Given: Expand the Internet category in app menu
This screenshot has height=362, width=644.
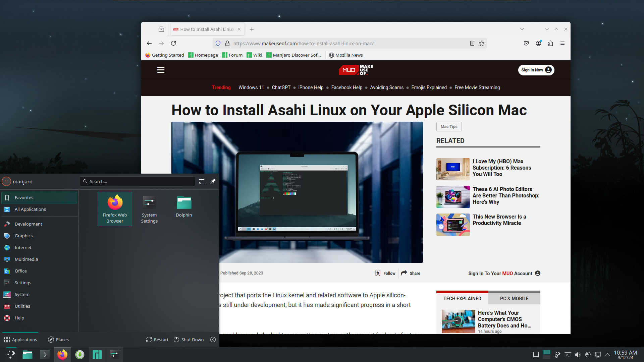Looking at the screenshot, I should (x=22, y=247).
